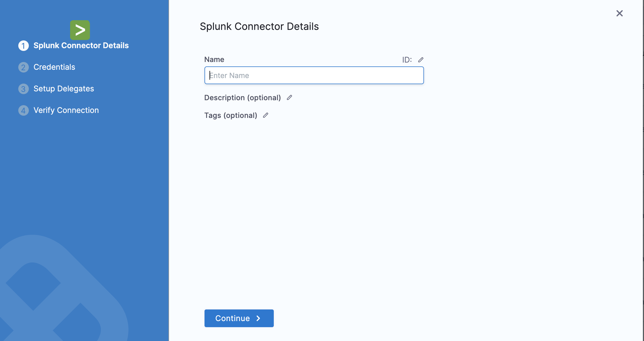
Task: Edit the connector ID via pencil icon
Action: pos(421,60)
